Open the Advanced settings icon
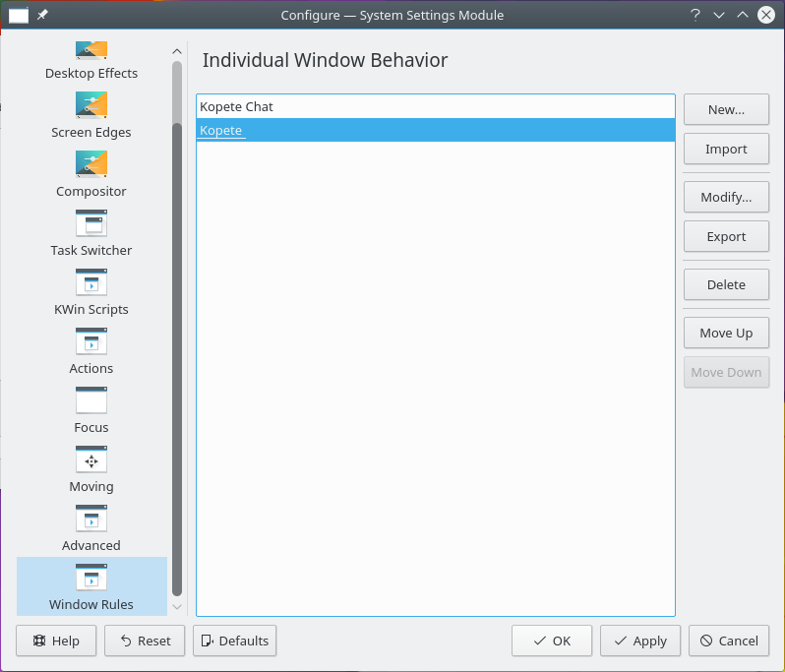 (91, 519)
